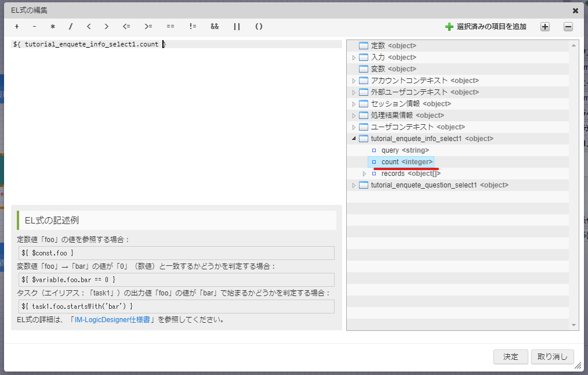Insert the logical AND && operator
Screen dimensions: 588x375
(x=215, y=26)
